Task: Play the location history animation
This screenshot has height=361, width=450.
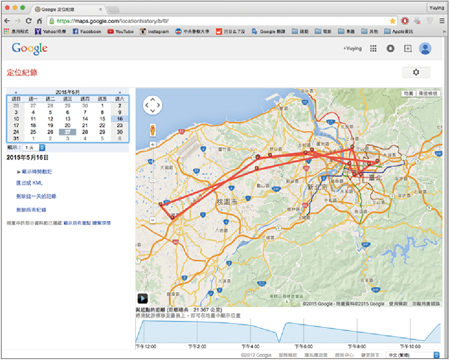Action: click(143, 298)
